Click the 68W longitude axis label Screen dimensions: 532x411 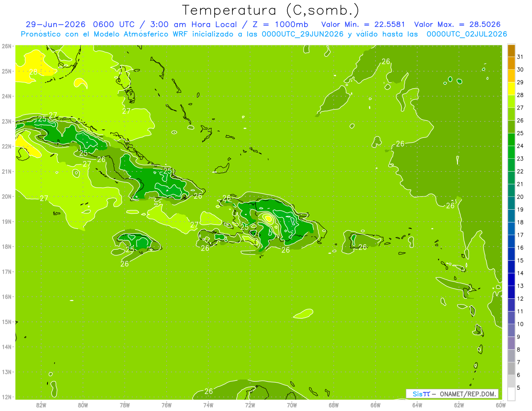click(334, 405)
